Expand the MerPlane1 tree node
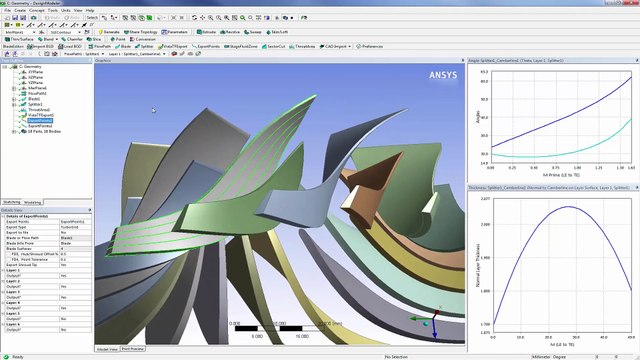The width and height of the screenshot is (640, 360). coord(14,88)
